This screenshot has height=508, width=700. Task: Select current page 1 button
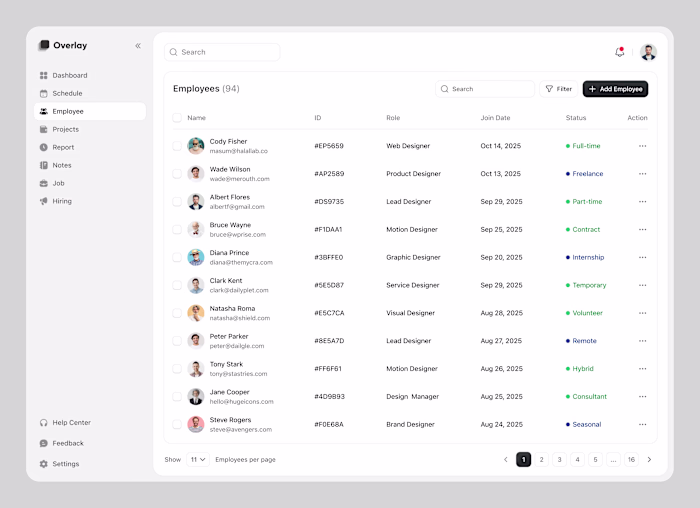(x=524, y=459)
